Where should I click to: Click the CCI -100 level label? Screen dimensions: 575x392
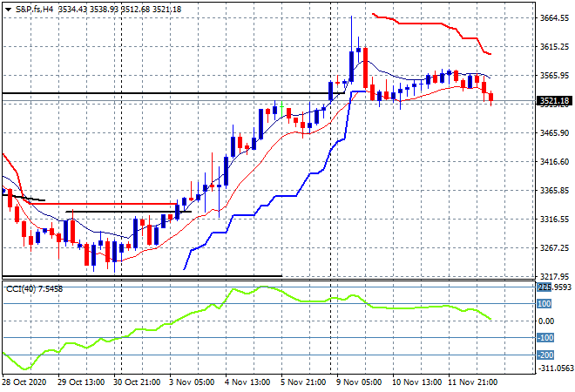[x=545, y=338]
